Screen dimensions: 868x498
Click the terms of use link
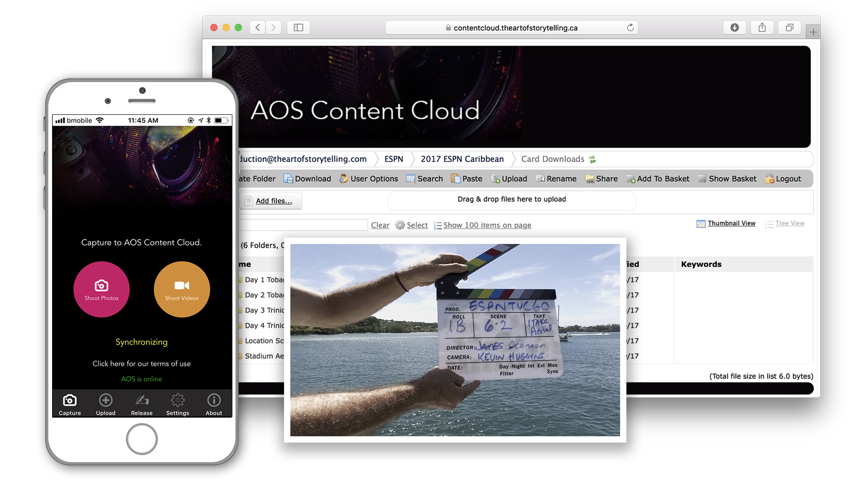[x=141, y=363]
